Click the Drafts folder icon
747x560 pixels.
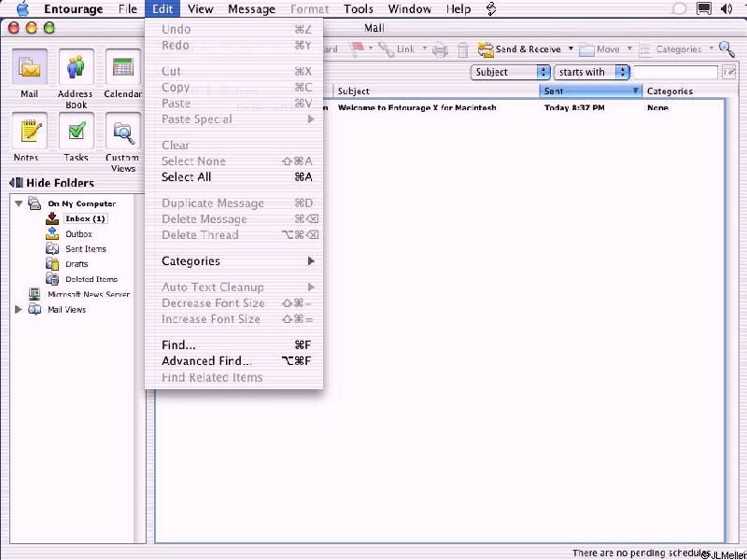click(52, 263)
